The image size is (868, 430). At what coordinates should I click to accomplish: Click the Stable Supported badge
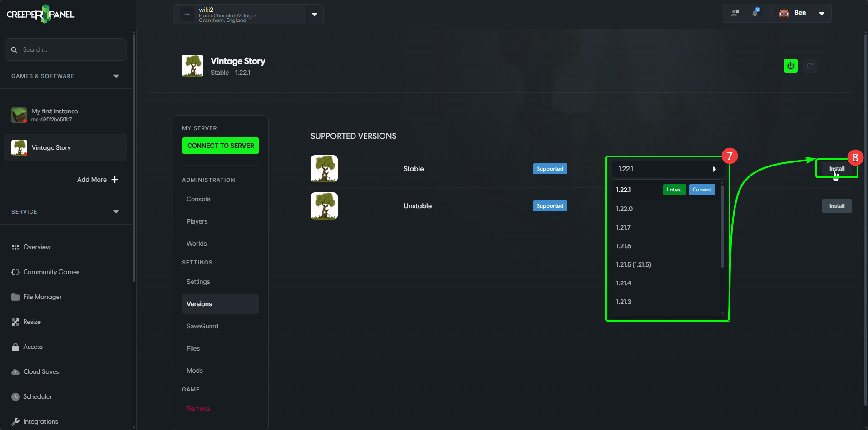(550, 169)
